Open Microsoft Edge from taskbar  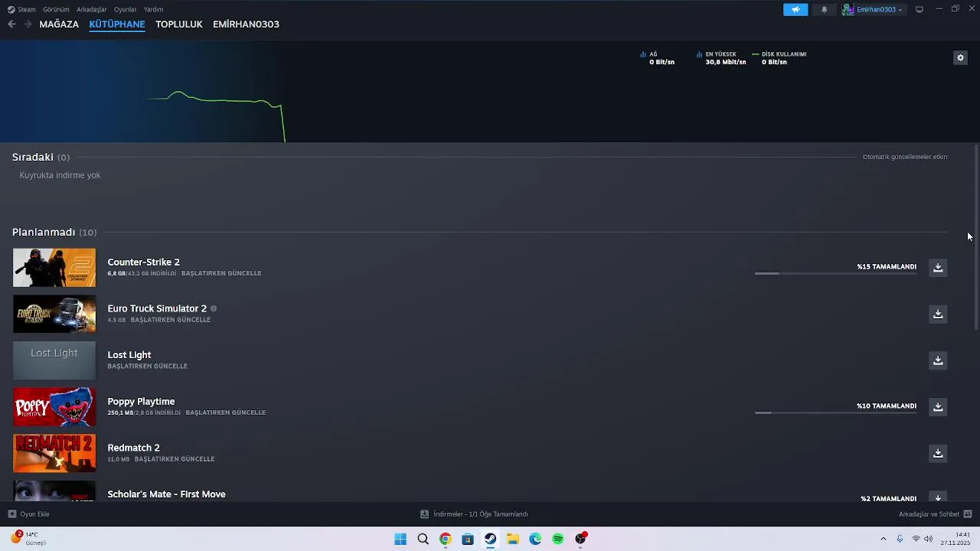535,539
